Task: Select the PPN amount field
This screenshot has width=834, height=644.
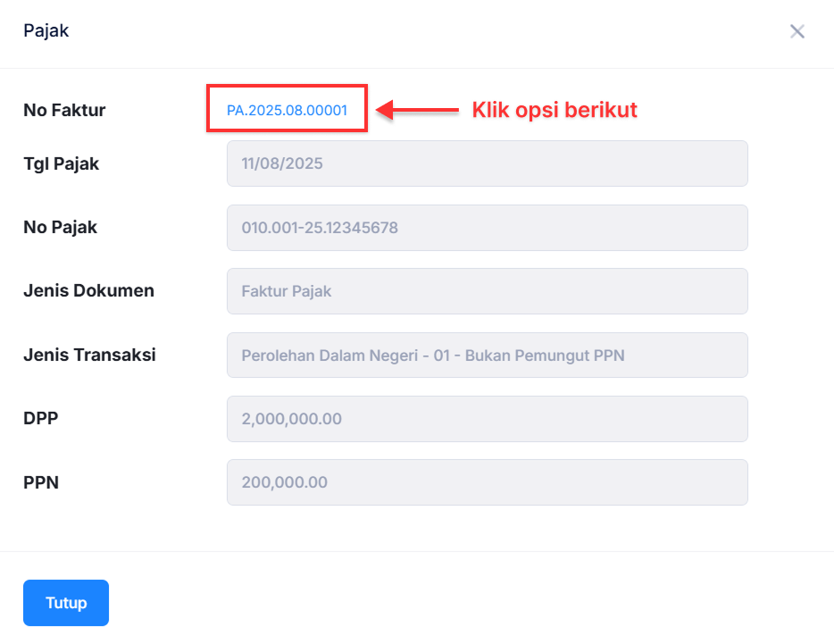Action: [x=487, y=482]
